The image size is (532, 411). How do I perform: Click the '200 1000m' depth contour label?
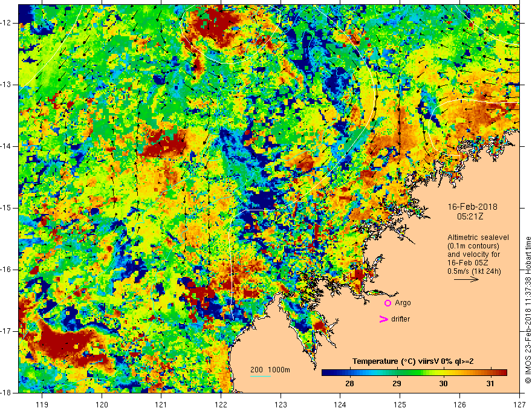click(270, 370)
